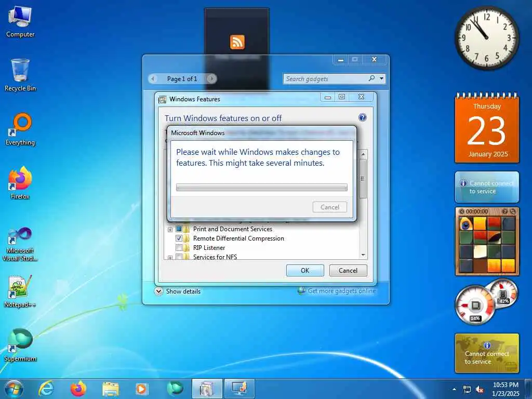This screenshot has height=399, width=532.
Task: Shuffle the Picture Puzzle tiles
Action: tap(513, 211)
